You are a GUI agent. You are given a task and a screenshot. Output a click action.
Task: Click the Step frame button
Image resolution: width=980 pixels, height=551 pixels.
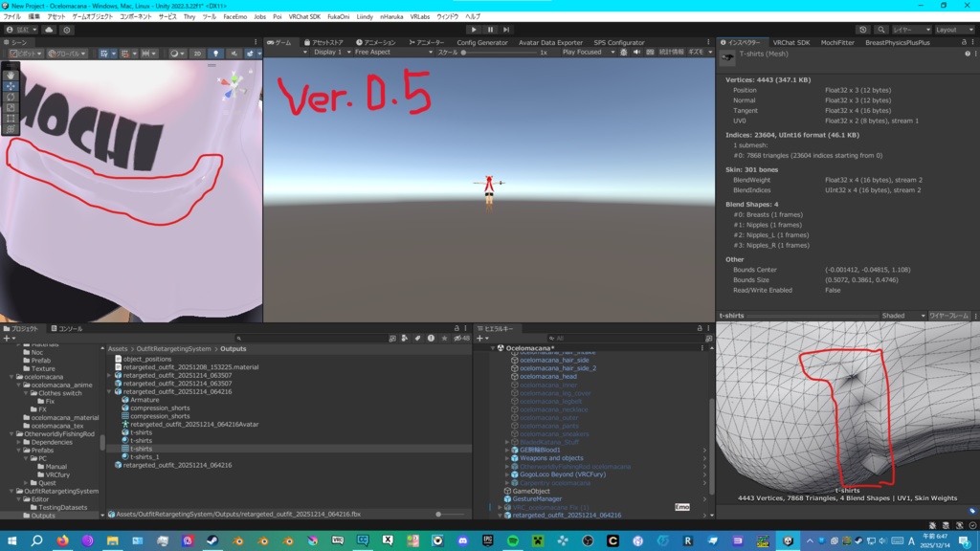(x=506, y=30)
